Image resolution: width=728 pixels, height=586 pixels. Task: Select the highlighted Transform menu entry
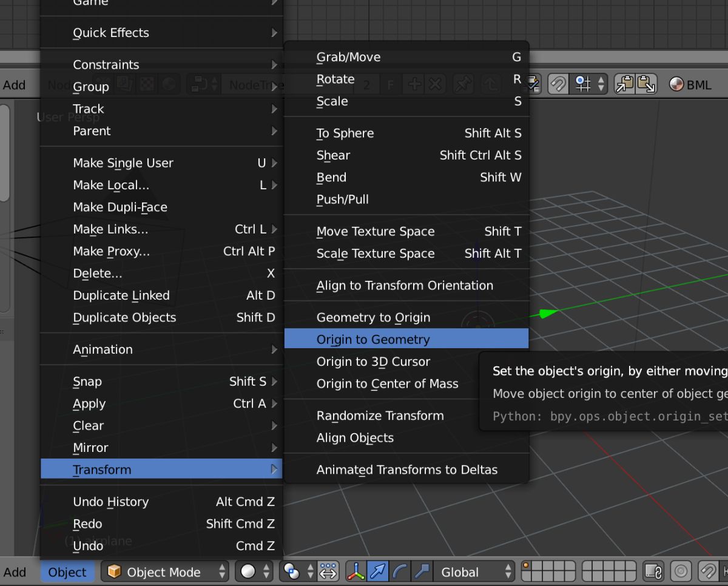click(161, 470)
